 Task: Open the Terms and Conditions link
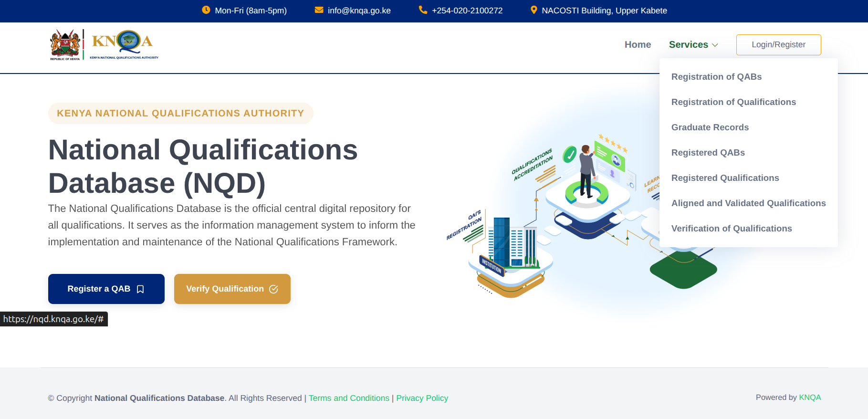tap(349, 398)
